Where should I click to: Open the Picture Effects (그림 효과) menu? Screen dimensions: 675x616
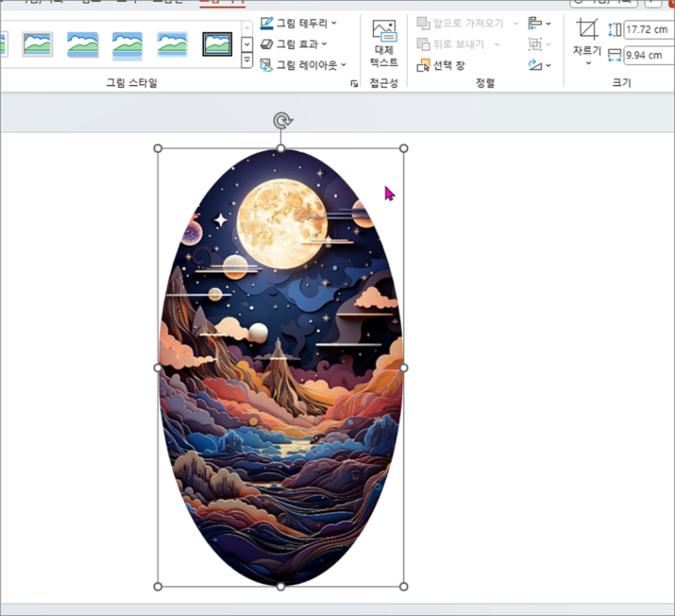click(294, 44)
